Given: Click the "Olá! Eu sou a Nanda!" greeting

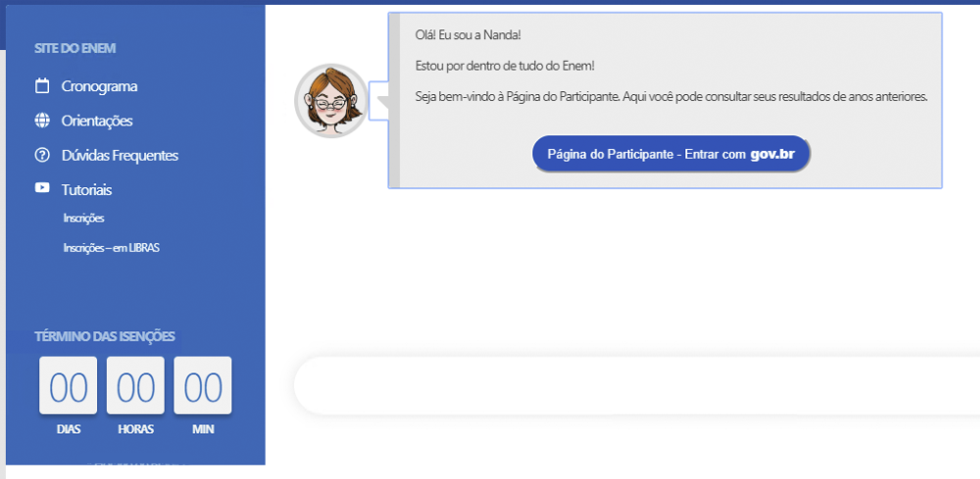Looking at the screenshot, I should tap(467, 35).
